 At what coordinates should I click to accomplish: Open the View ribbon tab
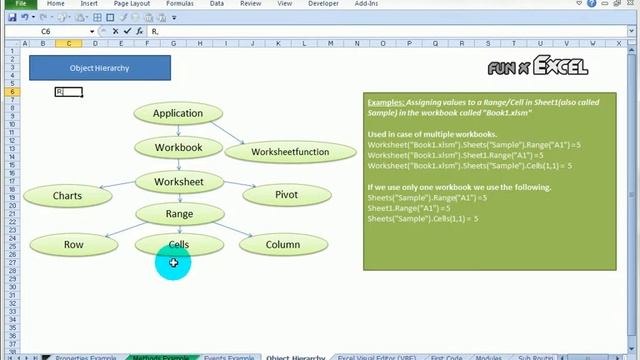coord(284,4)
